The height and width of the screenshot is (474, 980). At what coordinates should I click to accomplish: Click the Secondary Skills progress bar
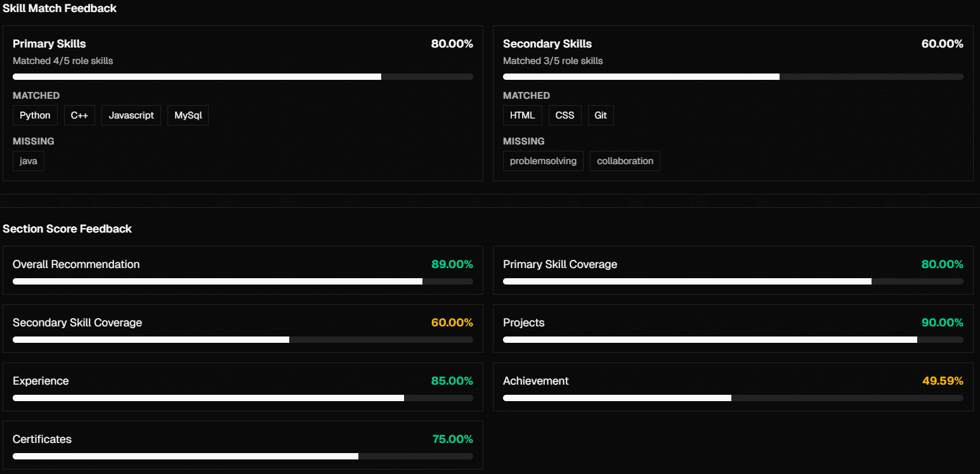[733, 77]
